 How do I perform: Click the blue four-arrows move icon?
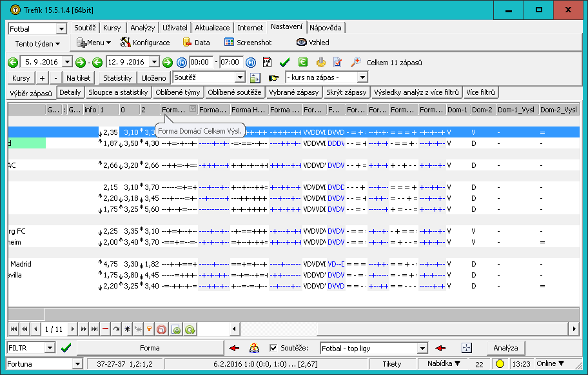click(x=467, y=348)
